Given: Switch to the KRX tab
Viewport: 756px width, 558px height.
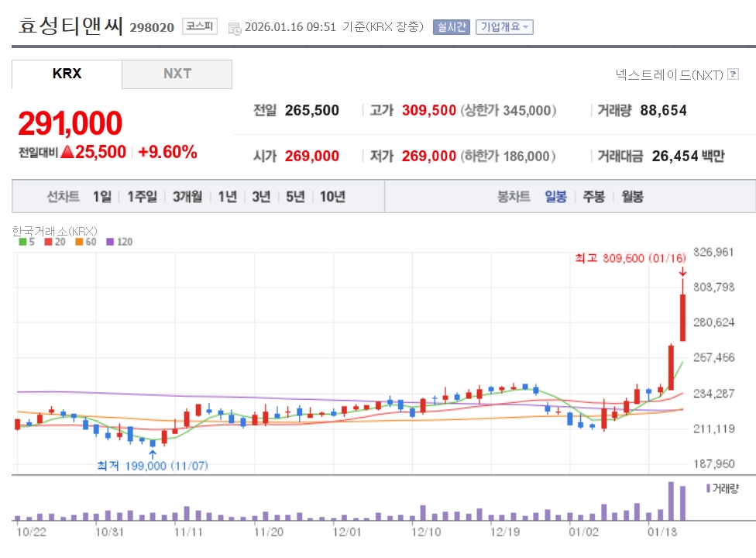Looking at the screenshot, I should coord(67,74).
